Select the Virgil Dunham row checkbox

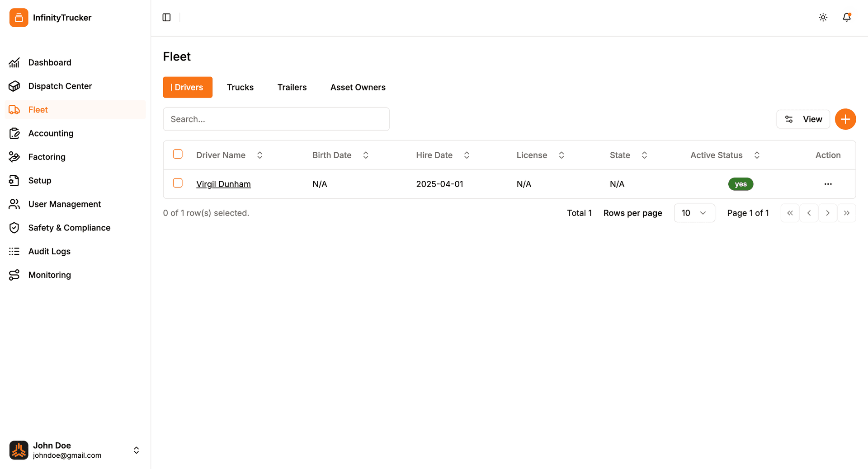tap(178, 183)
